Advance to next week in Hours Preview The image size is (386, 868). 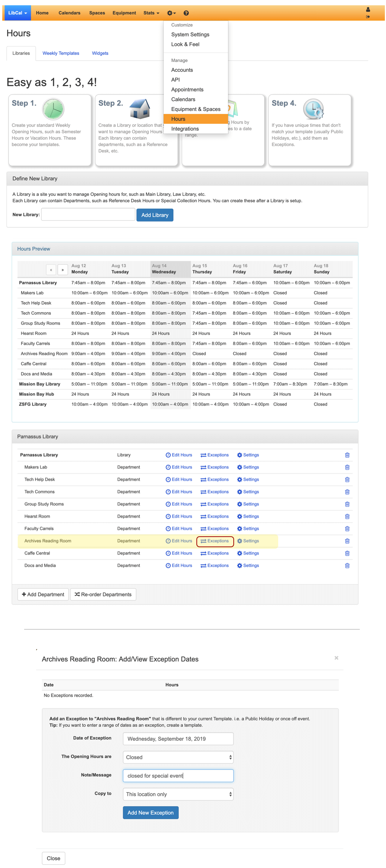63,270
